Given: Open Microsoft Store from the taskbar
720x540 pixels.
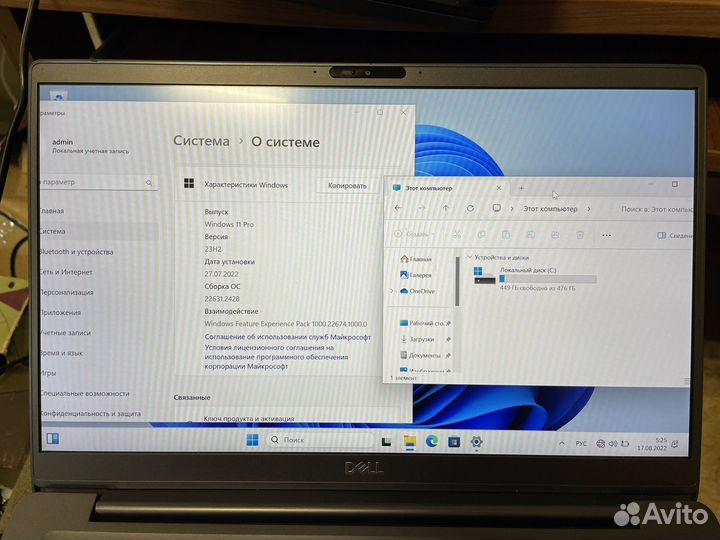Looking at the screenshot, I should (454, 442).
